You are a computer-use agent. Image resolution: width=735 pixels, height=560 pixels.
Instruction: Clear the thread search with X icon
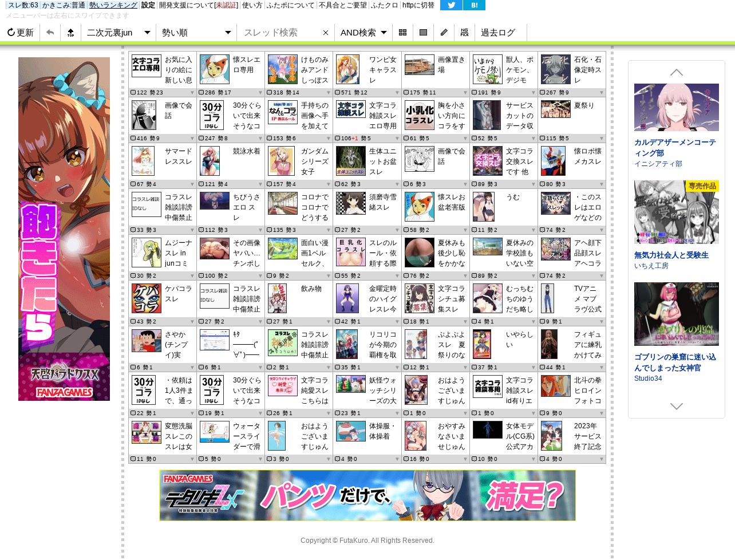point(326,33)
